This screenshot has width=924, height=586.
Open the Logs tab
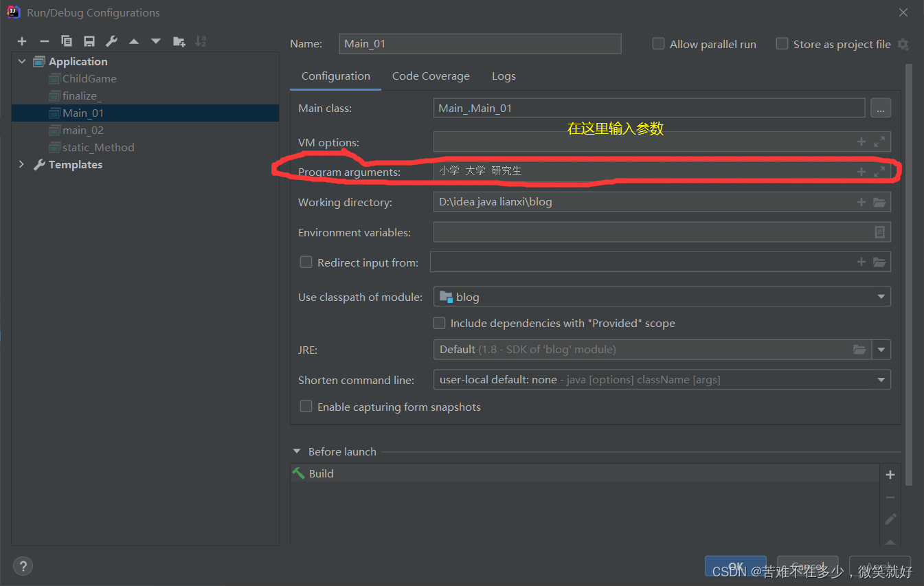click(504, 76)
